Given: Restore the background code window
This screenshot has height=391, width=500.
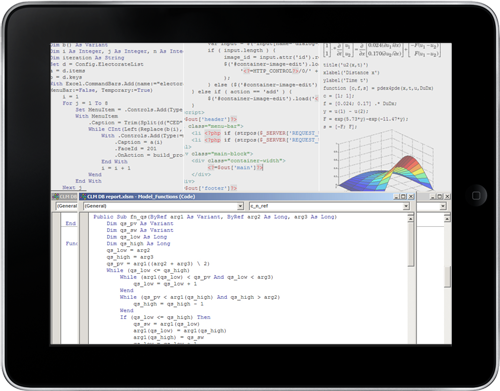Looking at the screenshot, I should [x=440, y=197].
